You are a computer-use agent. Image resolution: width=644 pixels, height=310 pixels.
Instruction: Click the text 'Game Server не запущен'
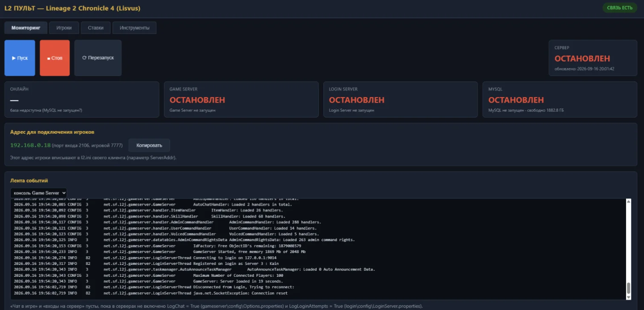(193, 110)
